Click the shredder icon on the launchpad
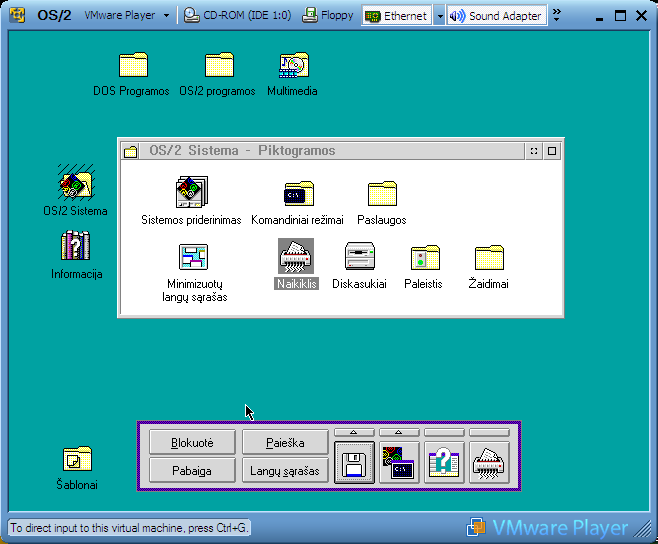Screen dimensions: 658x544 point(489,463)
